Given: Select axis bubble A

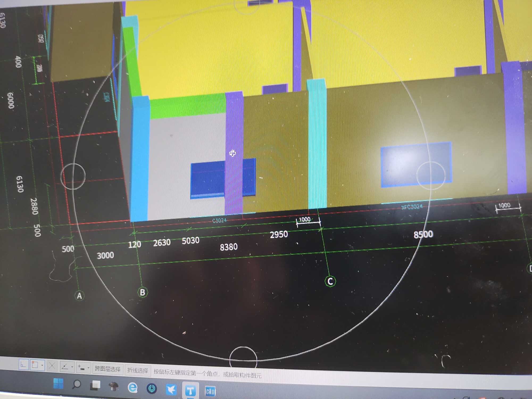Looking at the screenshot, I should [79, 296].
